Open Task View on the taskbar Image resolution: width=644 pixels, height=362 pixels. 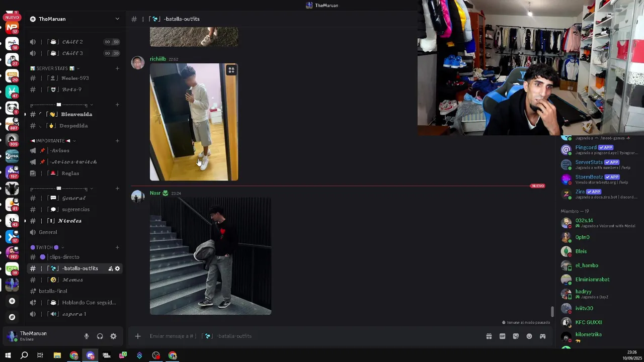click(x=40, y=355)
